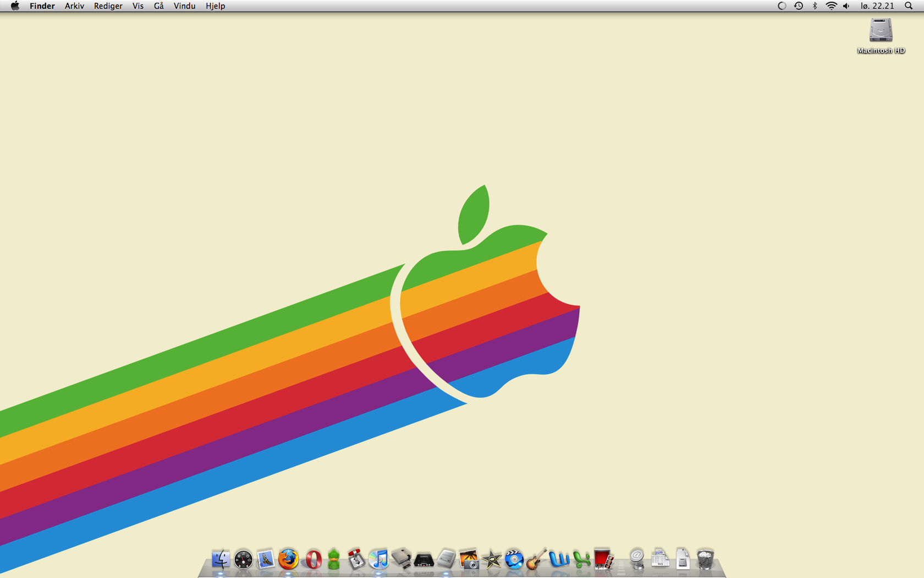Open the Hjelp menu

[x=216, y=6]
